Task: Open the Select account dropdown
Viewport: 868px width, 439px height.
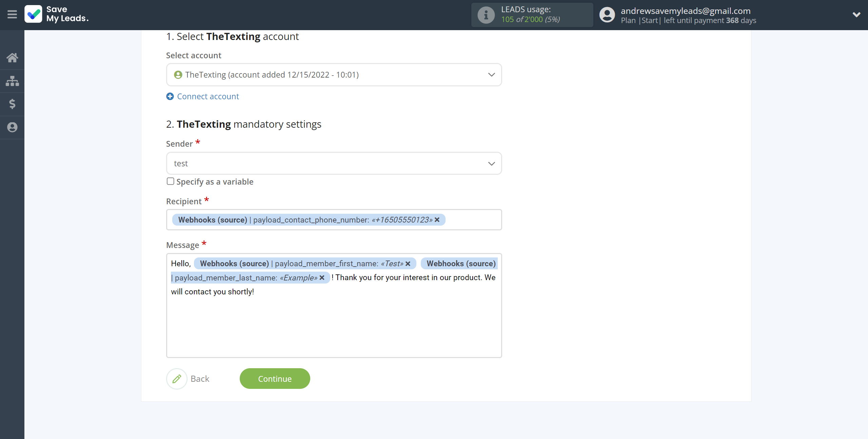Action: point(334,75)
